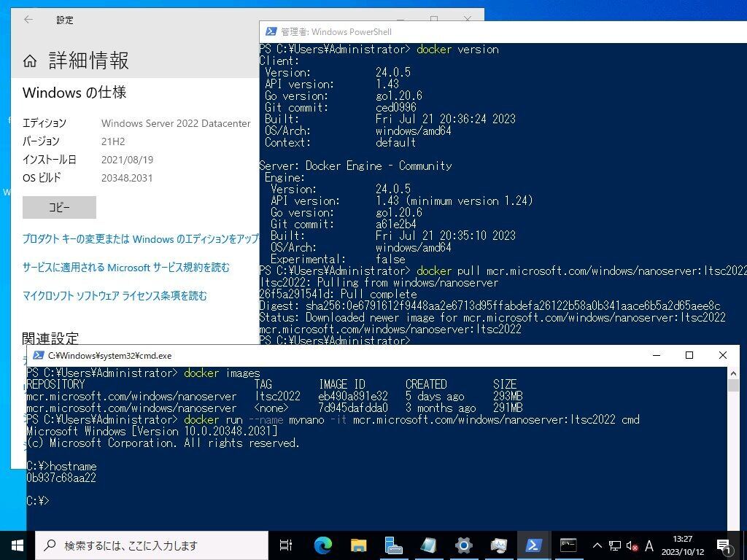Click the cmd.exe scrollbar up arrow
The width and height of the screenshot is (747, 560).
733,373
